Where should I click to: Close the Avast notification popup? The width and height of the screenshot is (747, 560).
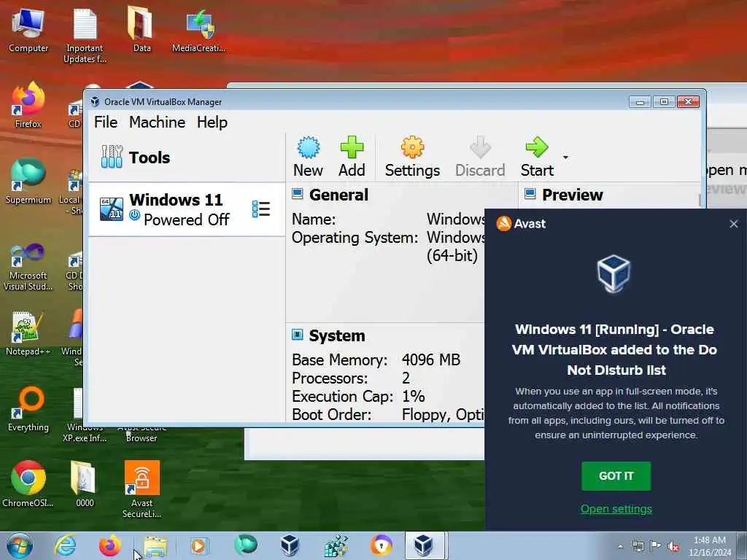coord(734,224)
